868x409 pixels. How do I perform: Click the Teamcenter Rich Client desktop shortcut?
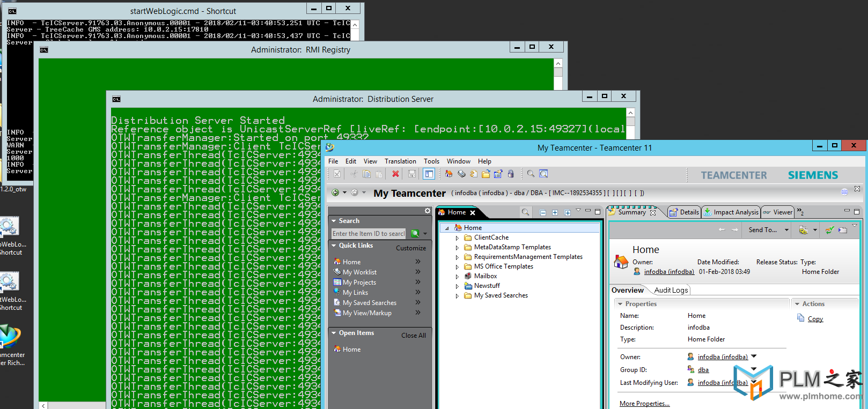tap(11, 345)
